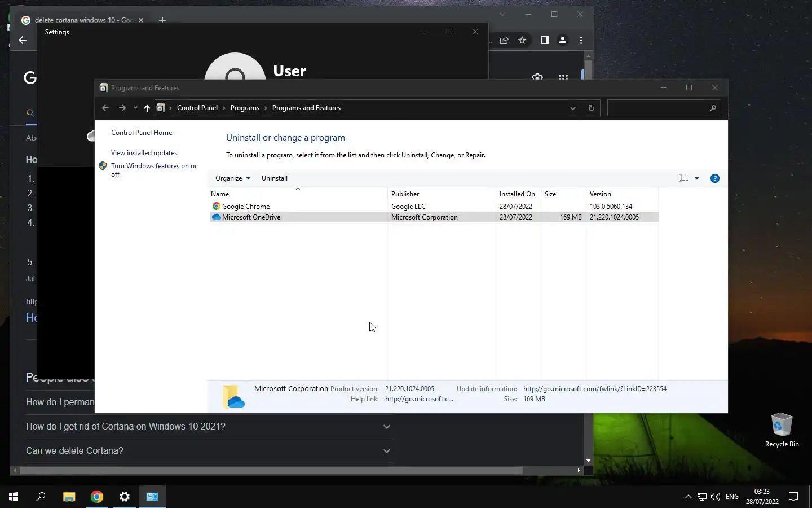This screenshot has height=508, width=812.
Task: Open Windows Start menu
Action: coord(14,497)
